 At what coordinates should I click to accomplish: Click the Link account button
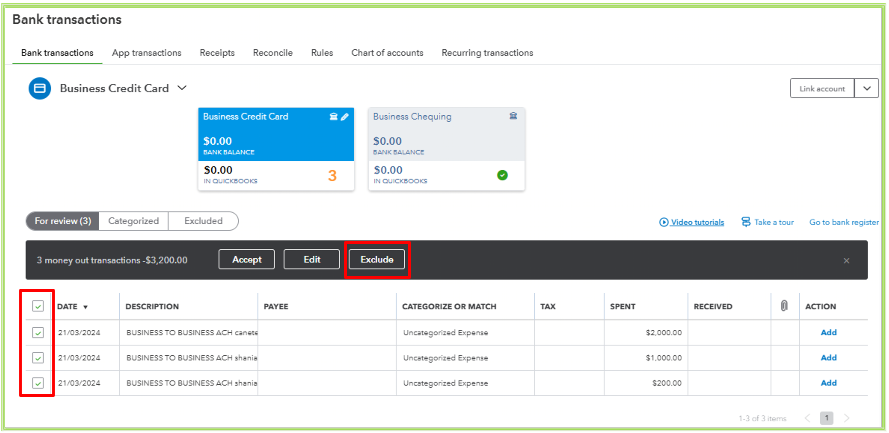tap(822, 88)
